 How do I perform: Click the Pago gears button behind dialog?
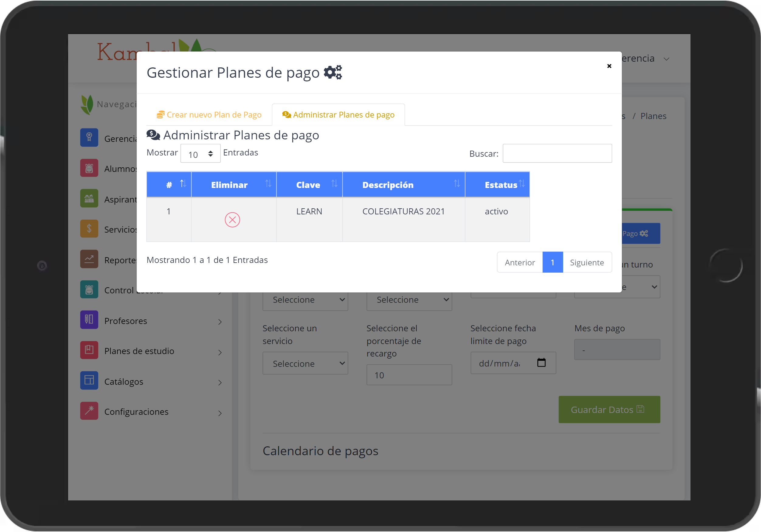pyautogui.click(x=641, y=234)
